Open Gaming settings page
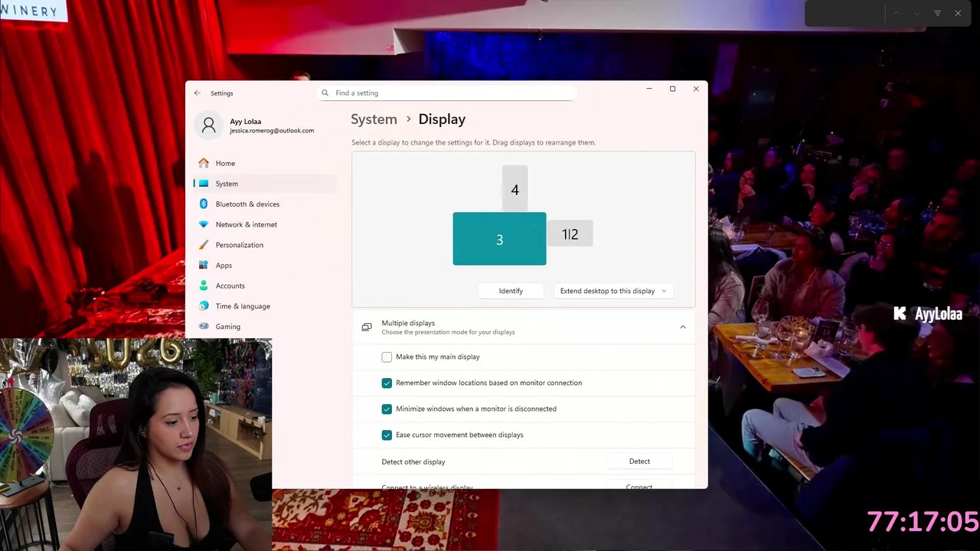Screen dimensions: 980x551 click(264, 327)
